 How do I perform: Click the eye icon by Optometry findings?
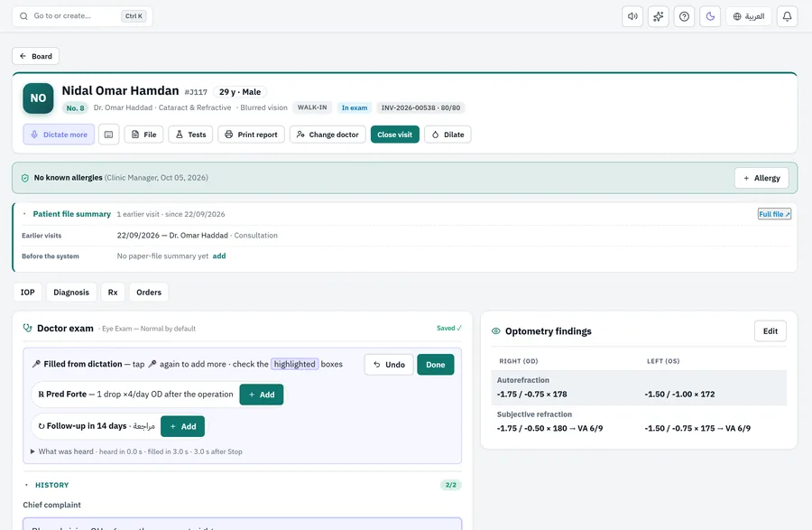pos(495,331)
